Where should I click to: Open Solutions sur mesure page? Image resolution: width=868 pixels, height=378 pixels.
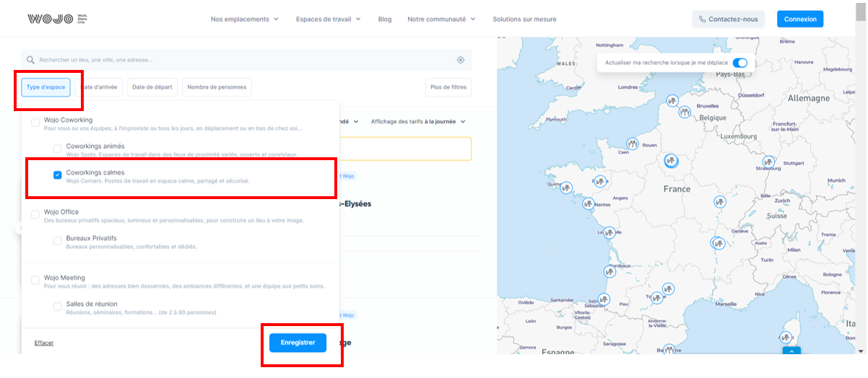524,19
